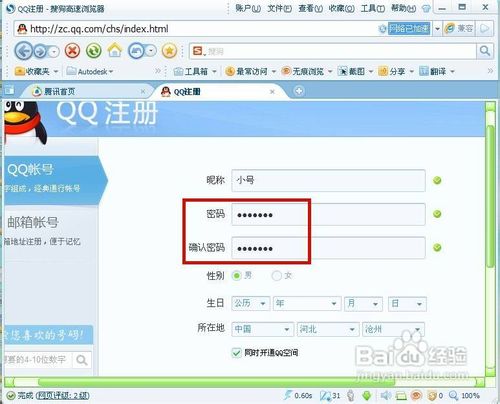The width and height of the screenshot is (500, 404).
Task: Click the tab list icon left of tabs
Action: click(x=9, y=90)
